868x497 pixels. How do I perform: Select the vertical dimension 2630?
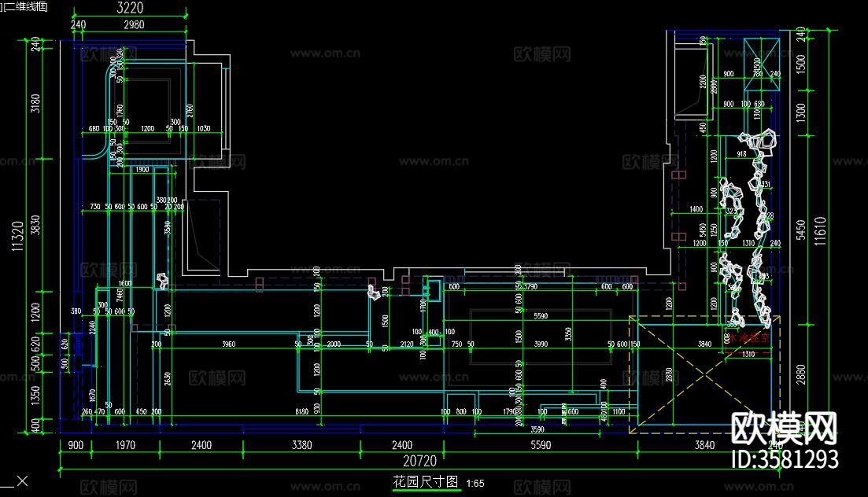[x=168, y=378]
